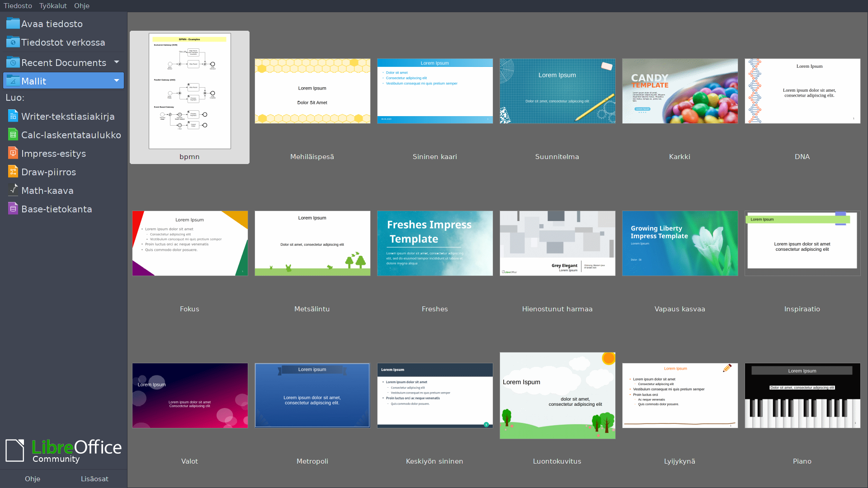Open the Mallit dropdown arrow
The width and height of the screenshot is (868, 488).
point(117,80)
